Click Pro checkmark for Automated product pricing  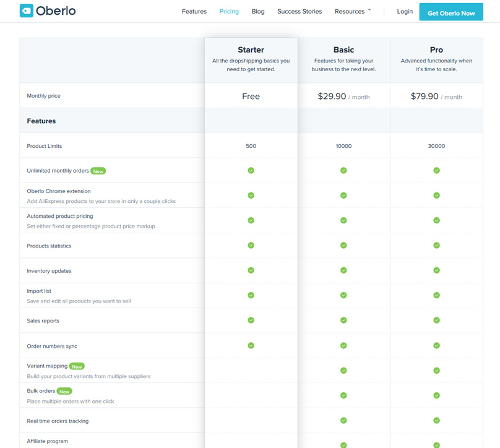(436, 220)
